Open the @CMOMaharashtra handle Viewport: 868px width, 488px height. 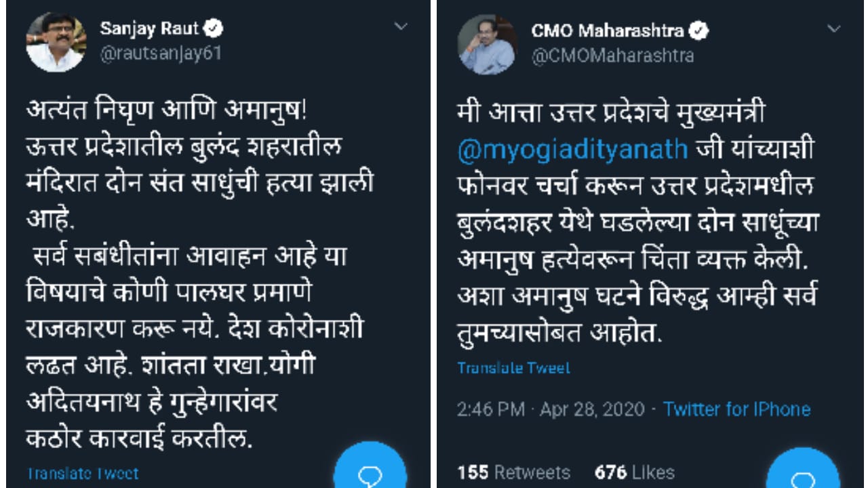click(612, 56)
